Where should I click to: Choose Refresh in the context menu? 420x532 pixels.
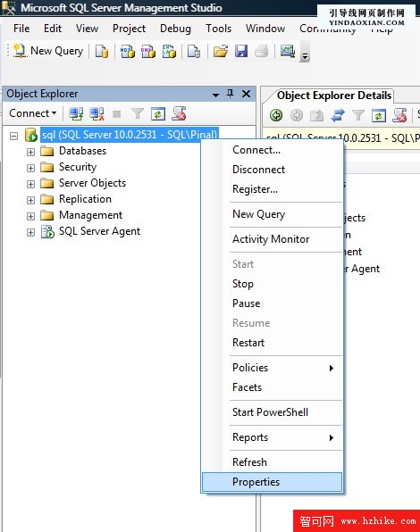(x=272, y=462)
